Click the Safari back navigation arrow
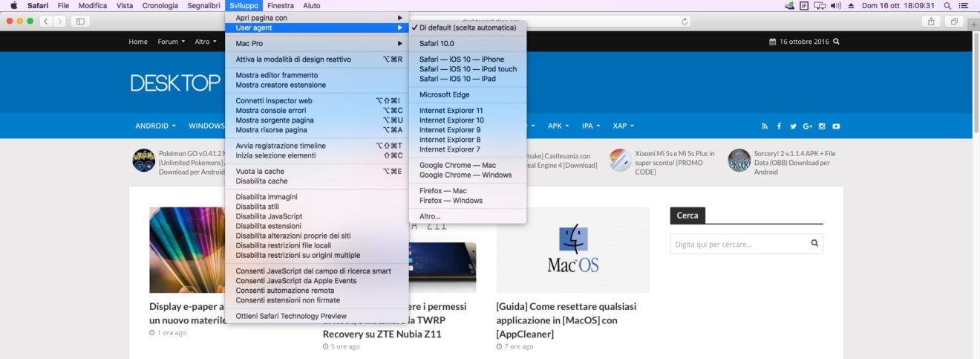 click(46, 22)
